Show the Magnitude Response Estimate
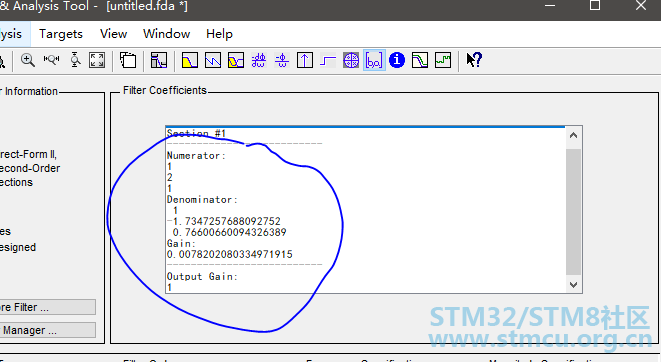661x362 pixels. tap(420, 60)
